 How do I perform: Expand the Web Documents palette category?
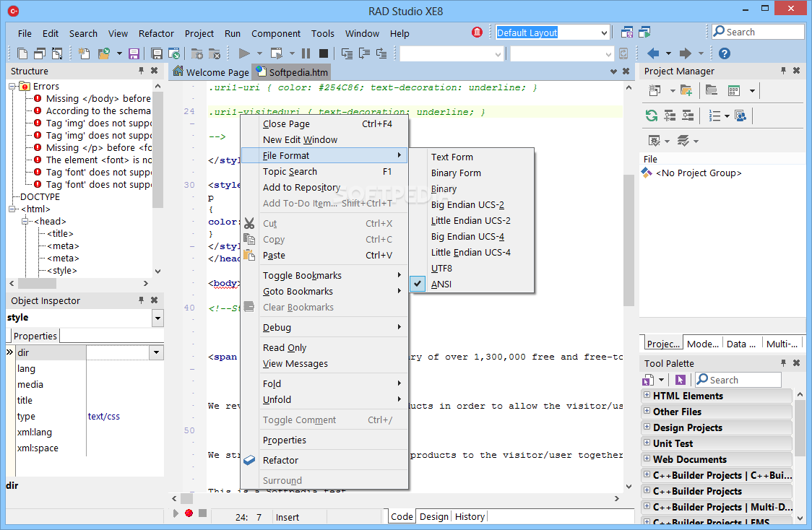(647, 459)
